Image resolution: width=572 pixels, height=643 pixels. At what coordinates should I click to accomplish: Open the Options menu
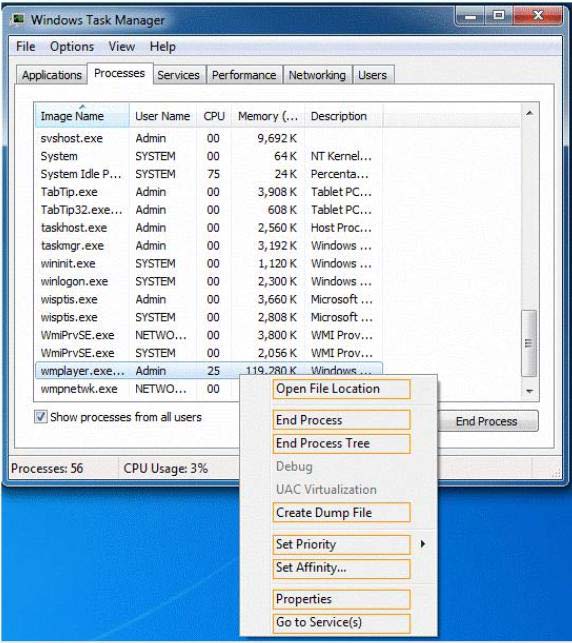72,47
